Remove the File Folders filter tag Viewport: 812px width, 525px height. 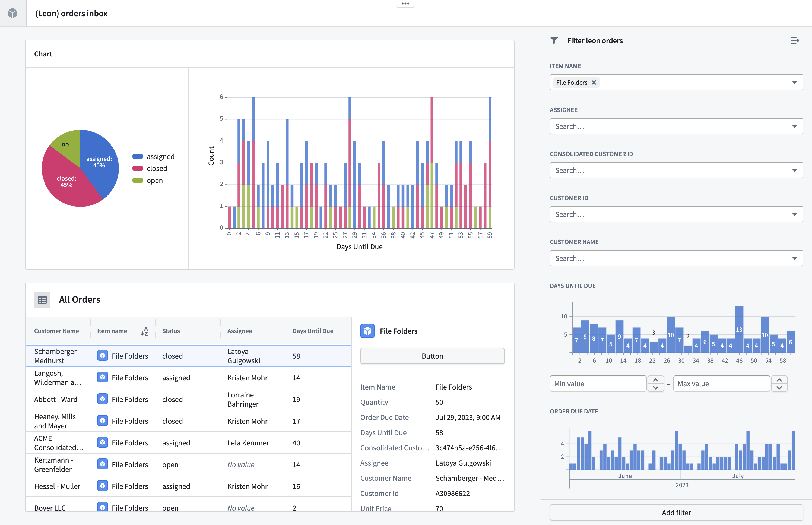pos(594,83)
